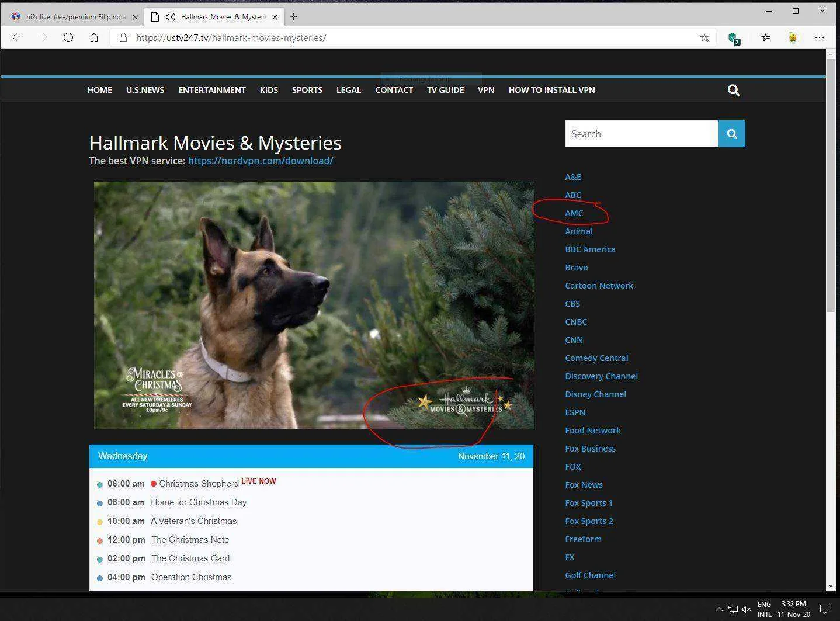Open Food Network channel link
This screenshot has height=621, width=840.
tap(592, 431)
